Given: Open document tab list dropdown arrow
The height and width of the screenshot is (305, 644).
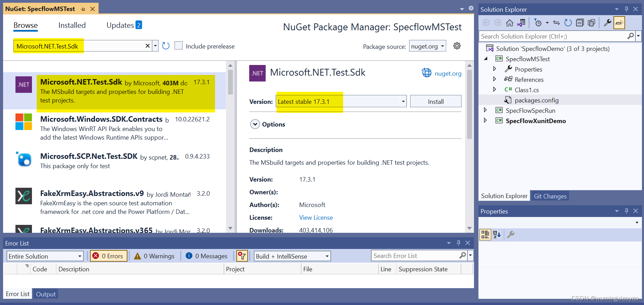Looking at the screenshot, I should coord(462,9).
